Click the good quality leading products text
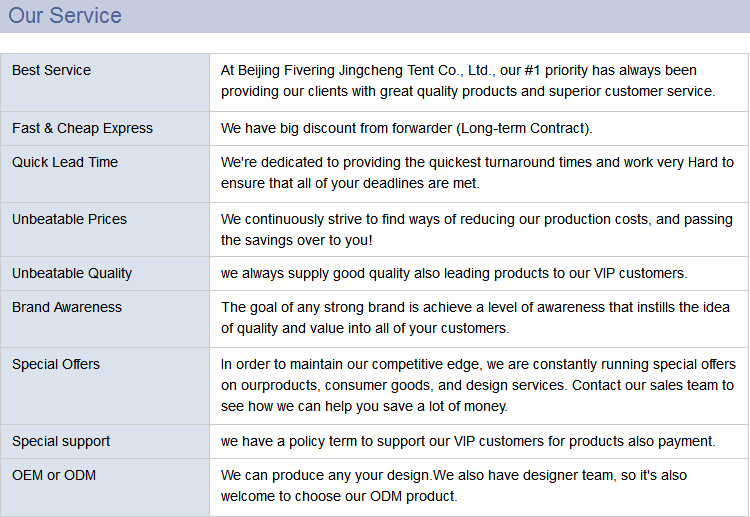The width and height of the screenshot is (750, 517). coord(454,273)
